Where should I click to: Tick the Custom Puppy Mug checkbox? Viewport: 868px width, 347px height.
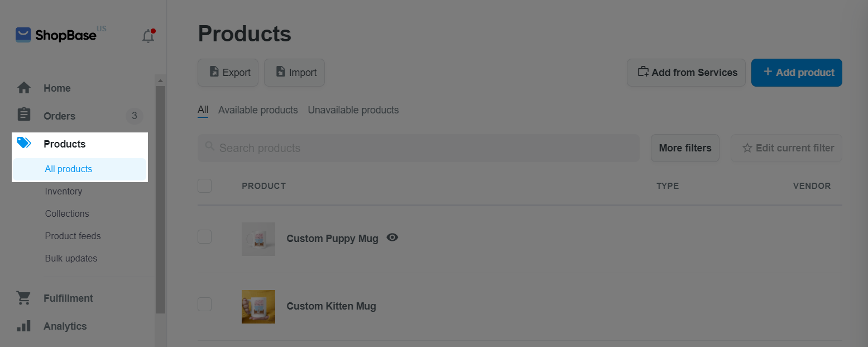point(205,236)
